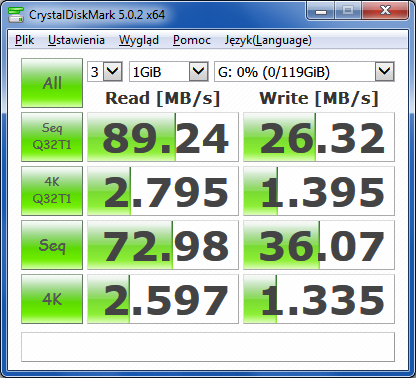Click the 89.24 sequential read result
The height and width of the screenshot is (378, 416).
point(163,137)
